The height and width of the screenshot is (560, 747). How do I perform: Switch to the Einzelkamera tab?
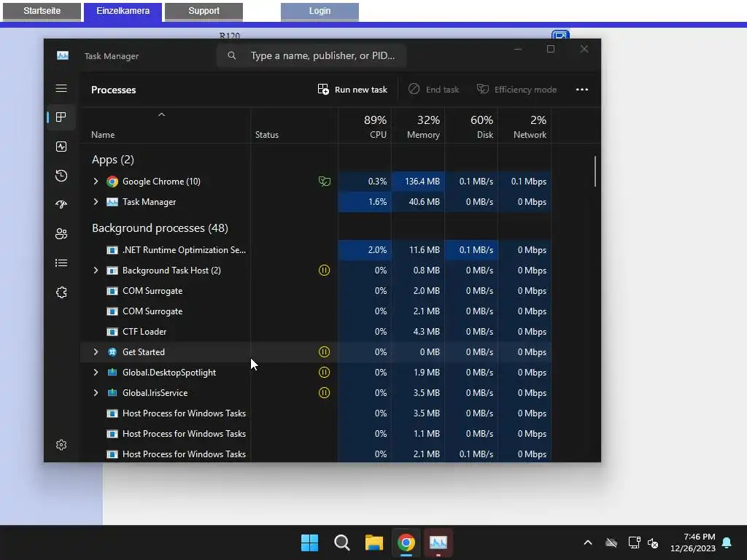pyautogui.click(x=123, y=11)
